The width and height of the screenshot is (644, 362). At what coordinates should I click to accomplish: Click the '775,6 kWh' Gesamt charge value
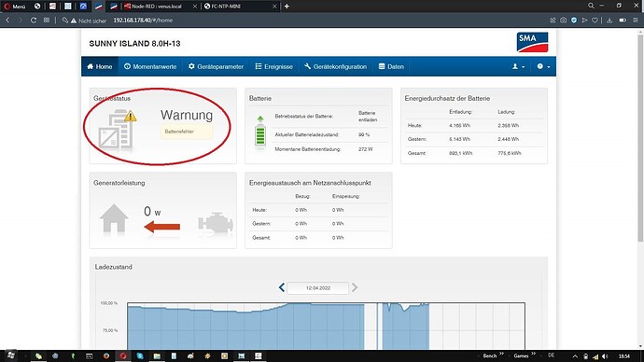pyautogui.click(x=510, y=153)
